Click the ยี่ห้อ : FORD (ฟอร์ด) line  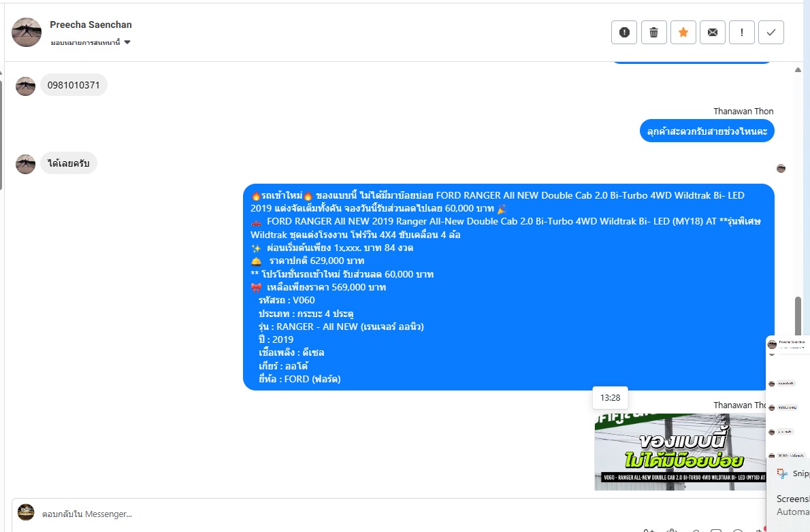pos(299,379)
